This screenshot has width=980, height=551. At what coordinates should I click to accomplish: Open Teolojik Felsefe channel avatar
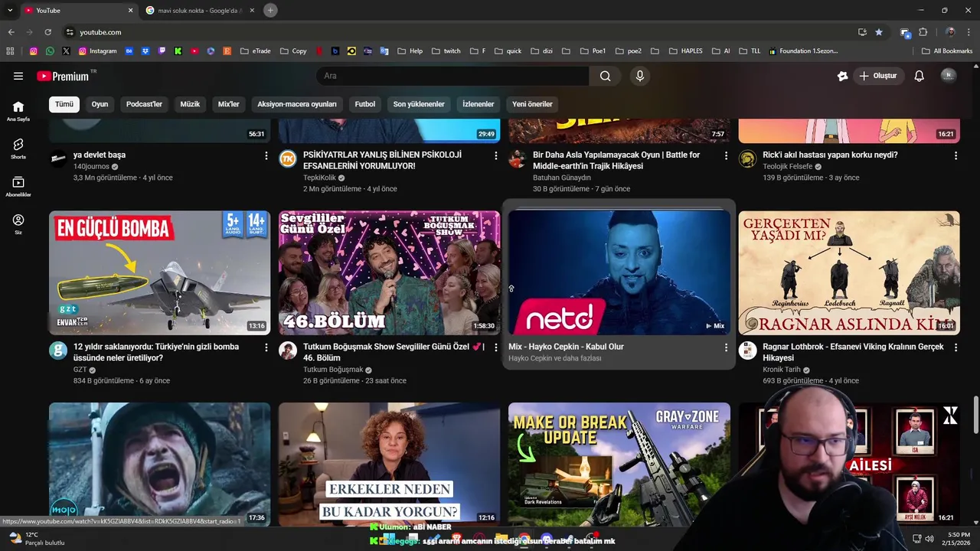[747, 158]
